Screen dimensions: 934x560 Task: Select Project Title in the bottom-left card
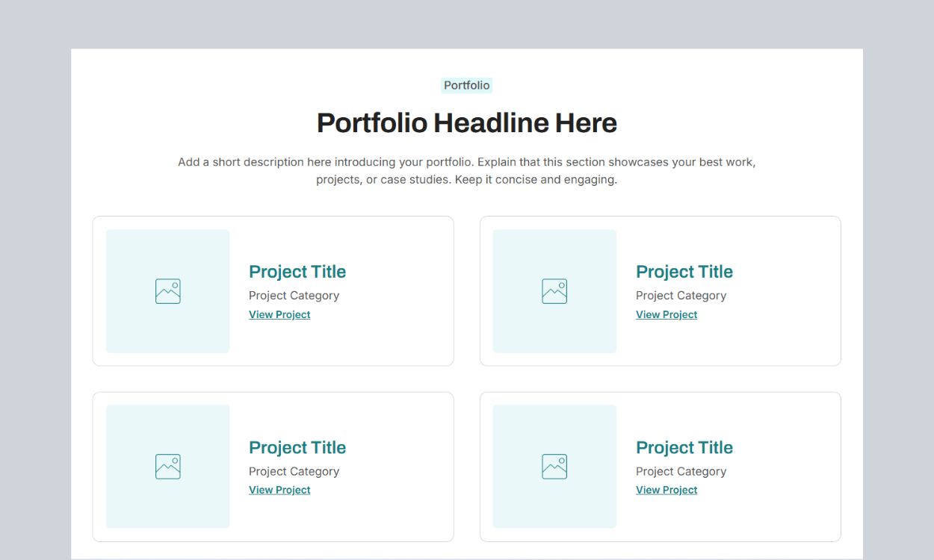(x=297, y=448)
